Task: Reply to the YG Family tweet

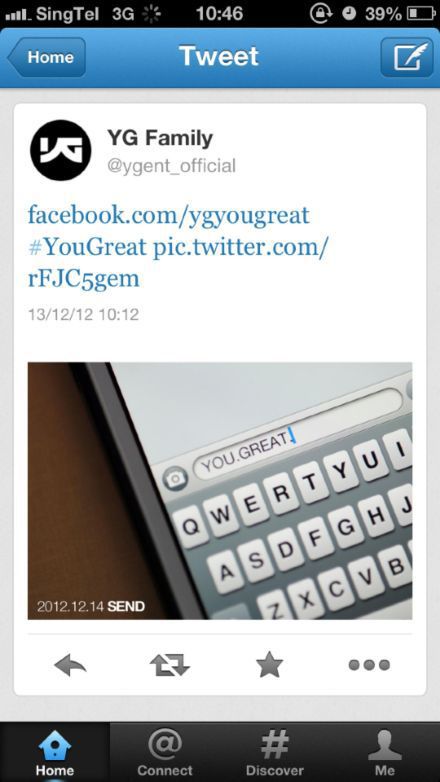Action: 70,665
